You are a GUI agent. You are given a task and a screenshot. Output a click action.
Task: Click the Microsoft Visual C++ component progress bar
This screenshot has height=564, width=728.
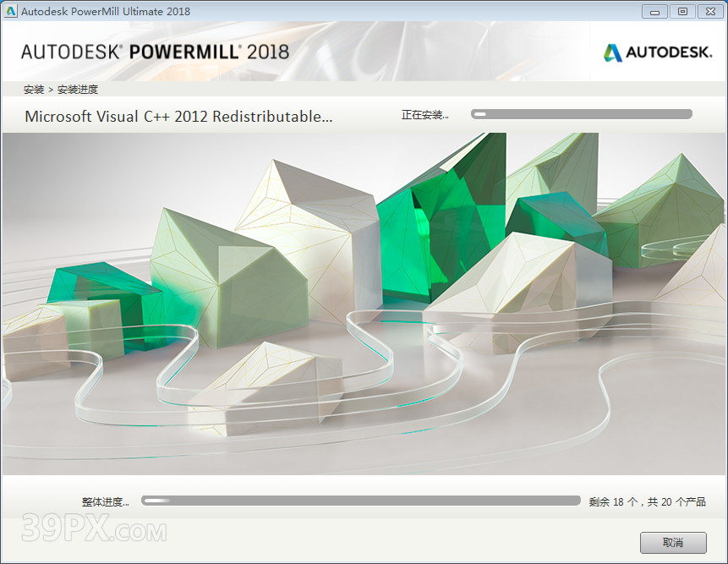[581, 114]
